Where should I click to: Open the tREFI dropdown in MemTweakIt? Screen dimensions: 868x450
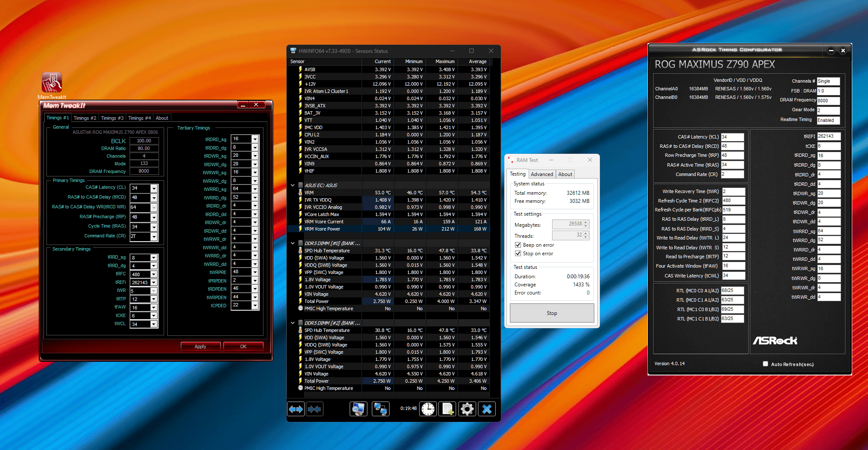[154, 283]
